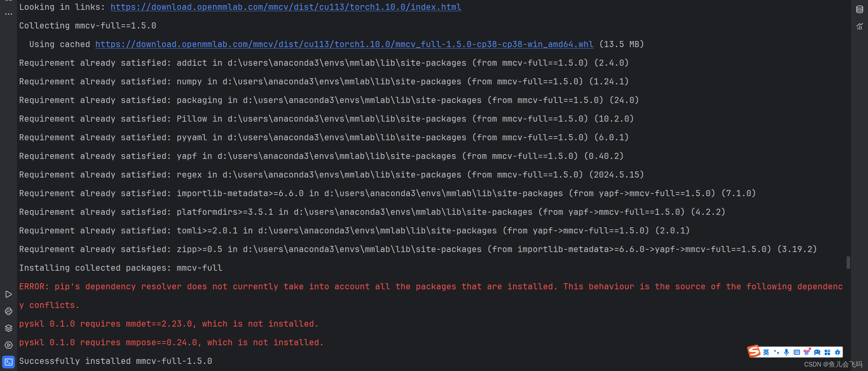
Task: Open the ellipsis more-options menu
Action: pos(8,14)
